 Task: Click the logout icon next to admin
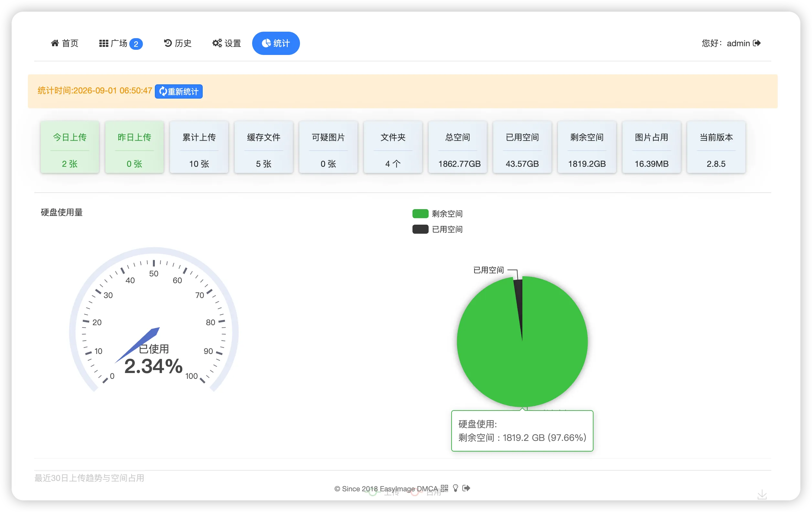pos(757,43)
